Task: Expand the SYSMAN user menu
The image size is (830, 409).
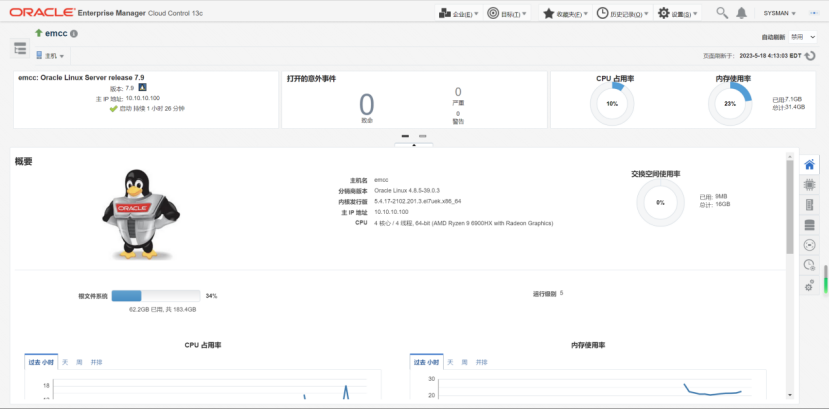Action: (x=780, y=13)
